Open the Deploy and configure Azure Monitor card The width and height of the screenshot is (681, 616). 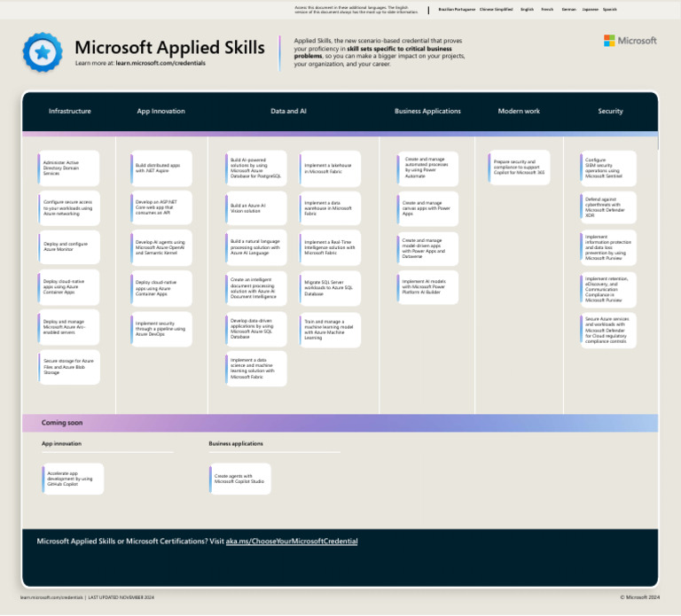pos(69,246)
